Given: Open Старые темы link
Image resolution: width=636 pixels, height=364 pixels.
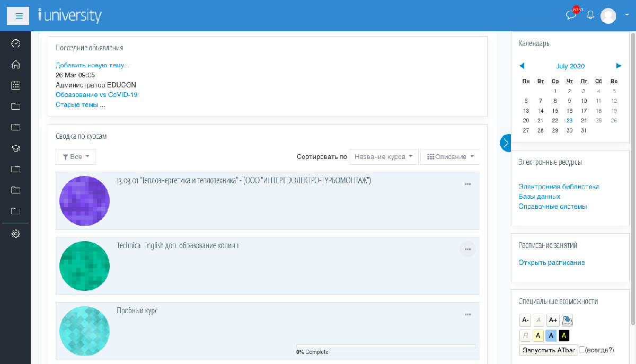Looking at the screenshot, I should click(x=77, y=105).
